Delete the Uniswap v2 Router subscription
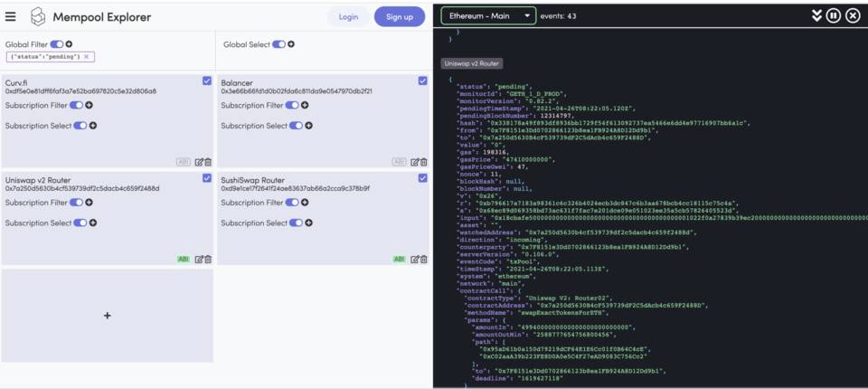 (208, 259)
